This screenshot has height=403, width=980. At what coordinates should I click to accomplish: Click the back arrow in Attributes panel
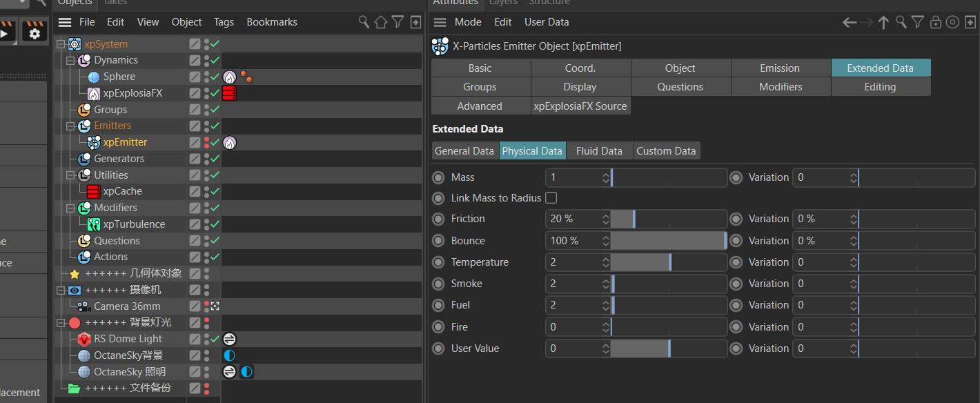point(850,22)
